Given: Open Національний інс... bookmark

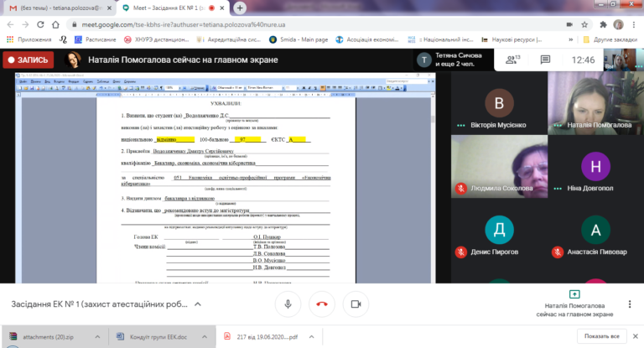Looking at the screenshot, I should point(441,39).
